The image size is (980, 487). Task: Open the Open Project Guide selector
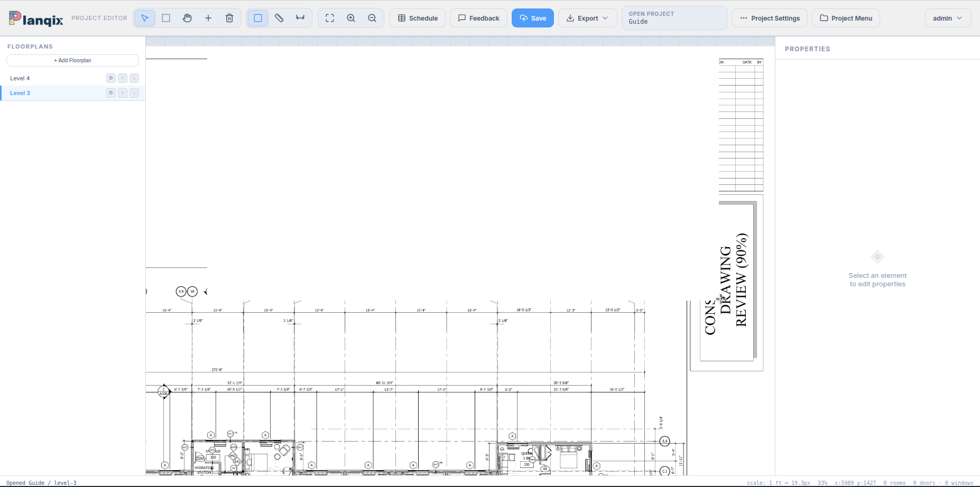point(674,18)
